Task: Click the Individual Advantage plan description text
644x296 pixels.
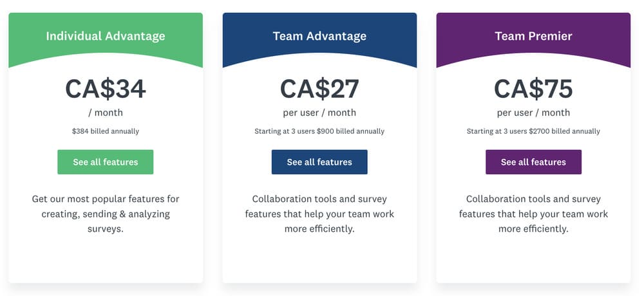Action: pos(106,214)
